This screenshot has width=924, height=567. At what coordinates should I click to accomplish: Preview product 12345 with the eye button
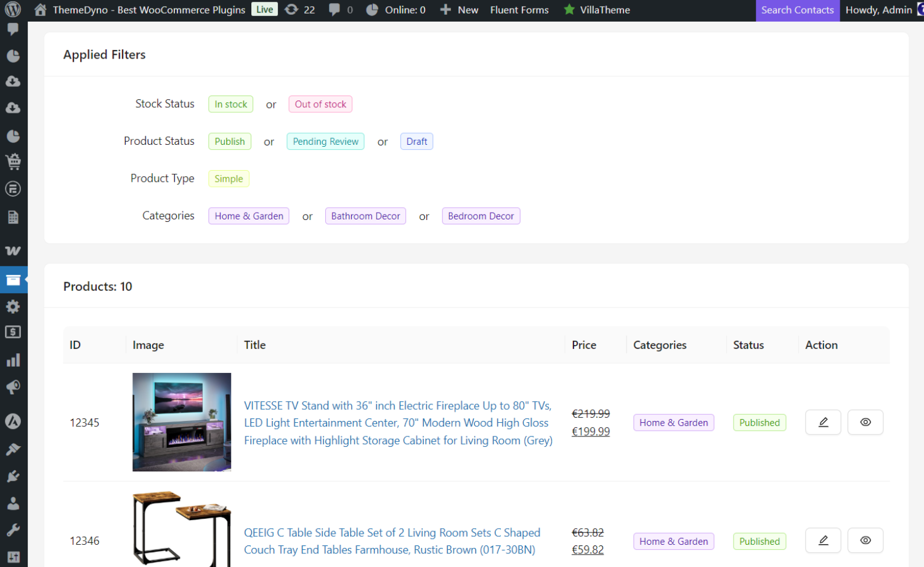865,422
